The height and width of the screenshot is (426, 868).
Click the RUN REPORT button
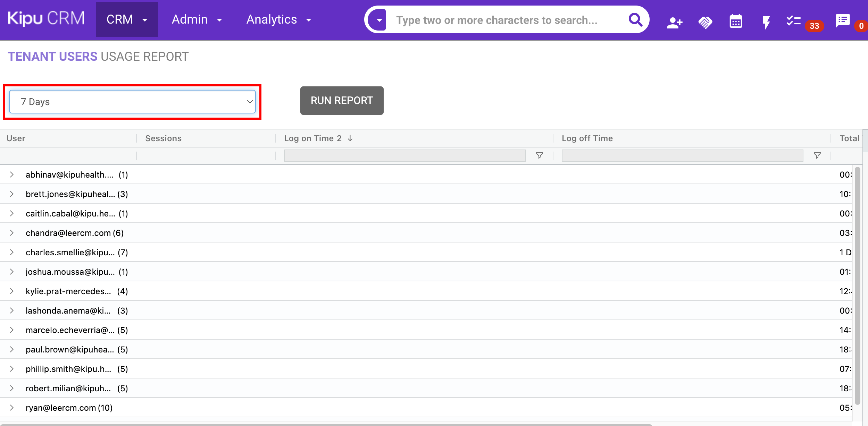342,101
